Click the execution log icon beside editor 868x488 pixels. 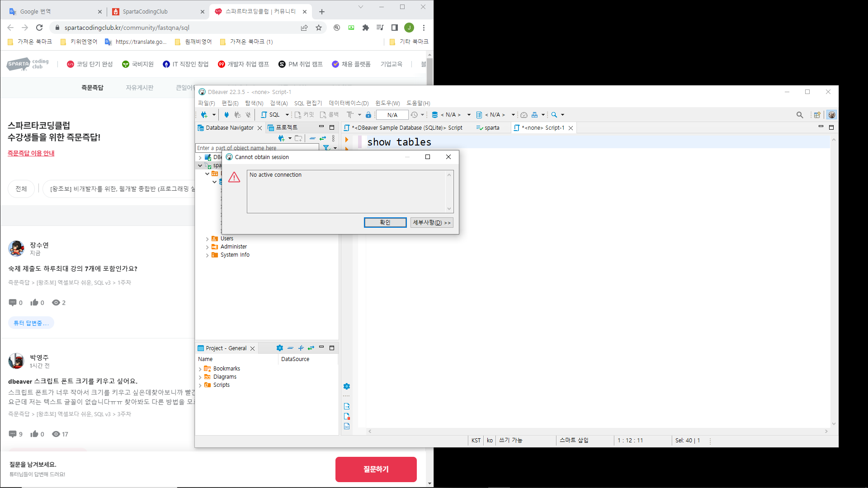point(347,416)
